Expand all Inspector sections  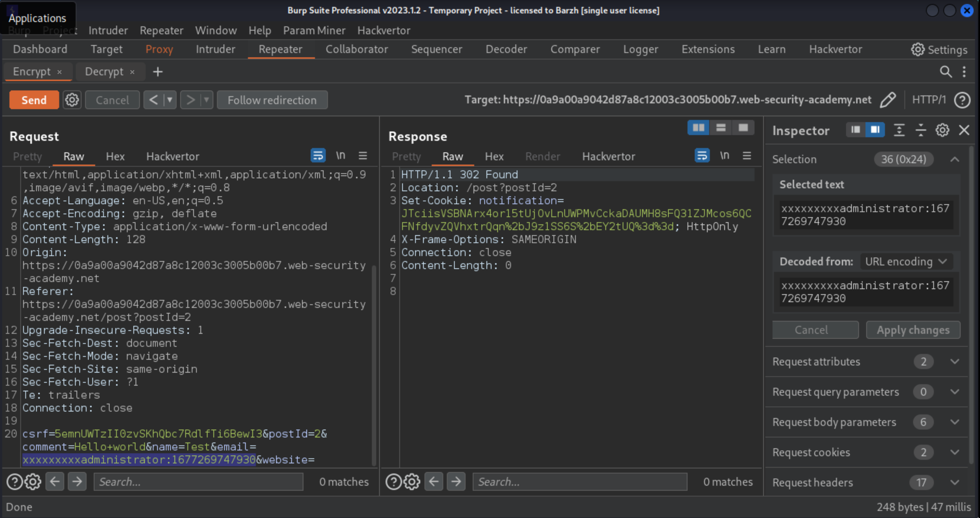(899, 130)
